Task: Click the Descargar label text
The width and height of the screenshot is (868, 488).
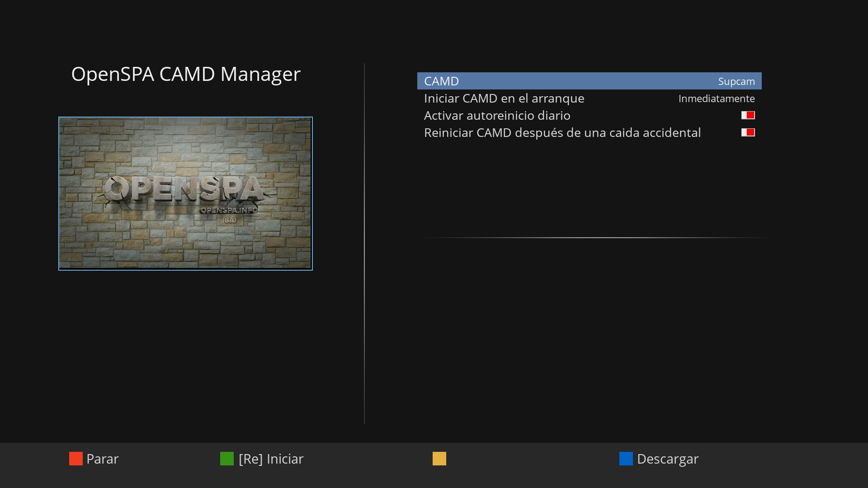Action: [667, 459]
